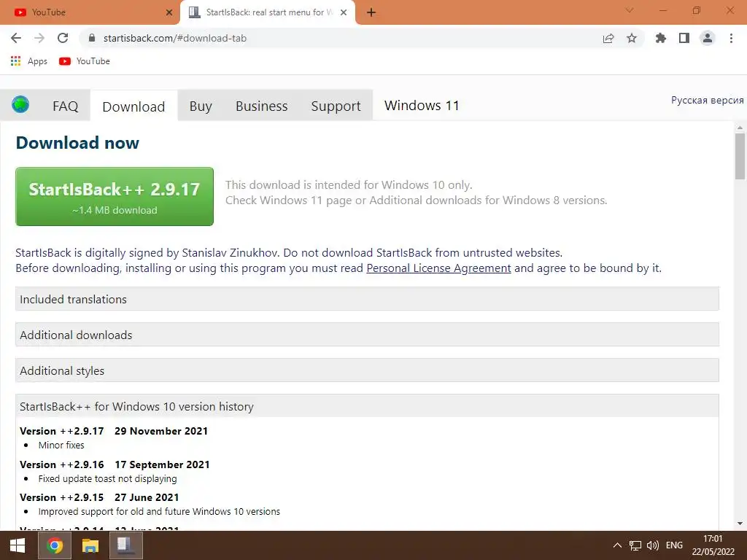Switch to the YouTube browser tab

click(x=90, y=12)
